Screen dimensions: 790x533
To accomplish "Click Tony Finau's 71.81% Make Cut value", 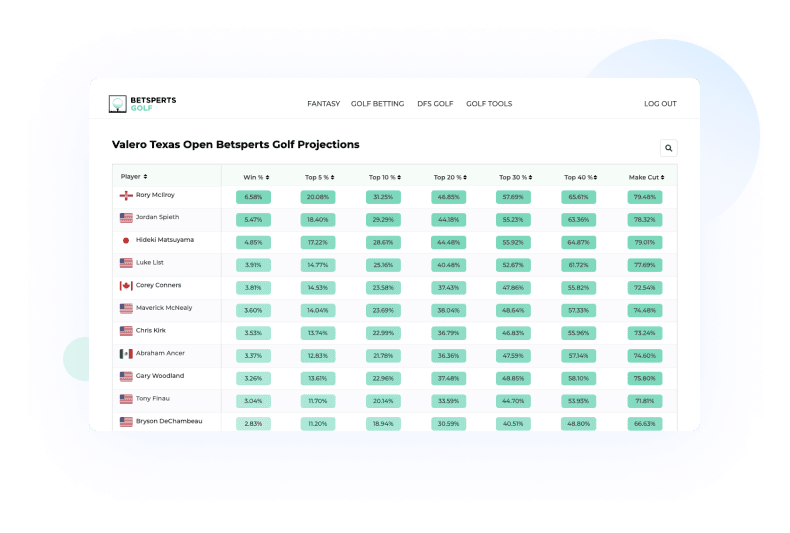I will coord(645,401).
